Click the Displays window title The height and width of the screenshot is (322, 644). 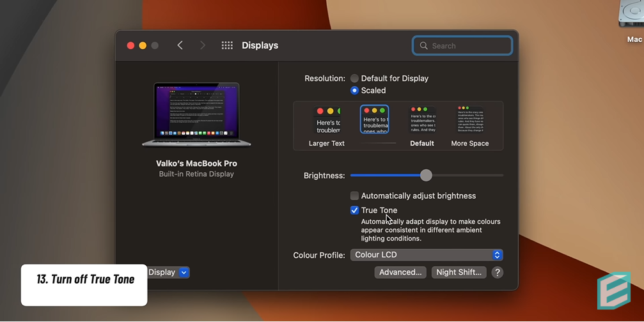[260, 45]
